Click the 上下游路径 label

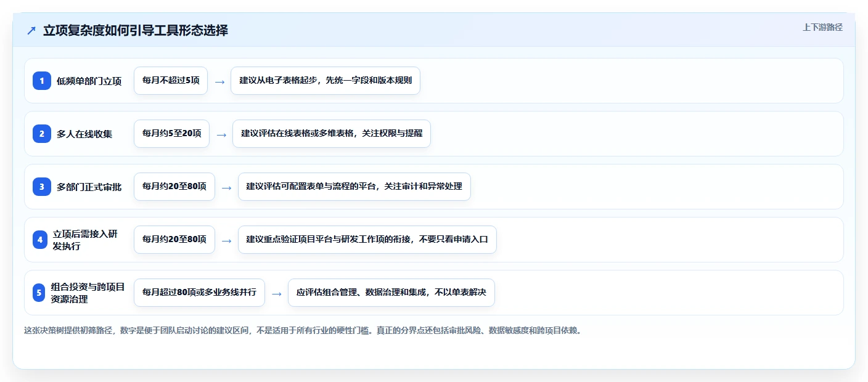pyautogui.click(x=822, y=27)
